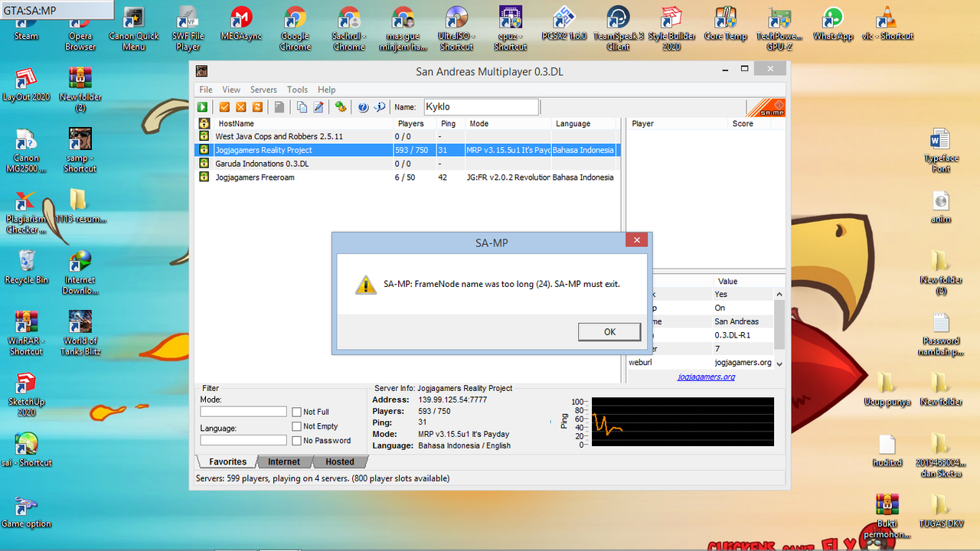Screen dimensions: 980x551
Task: Click the SA:MP logo in toolbar corner
Action: click(x=766, y=108)
